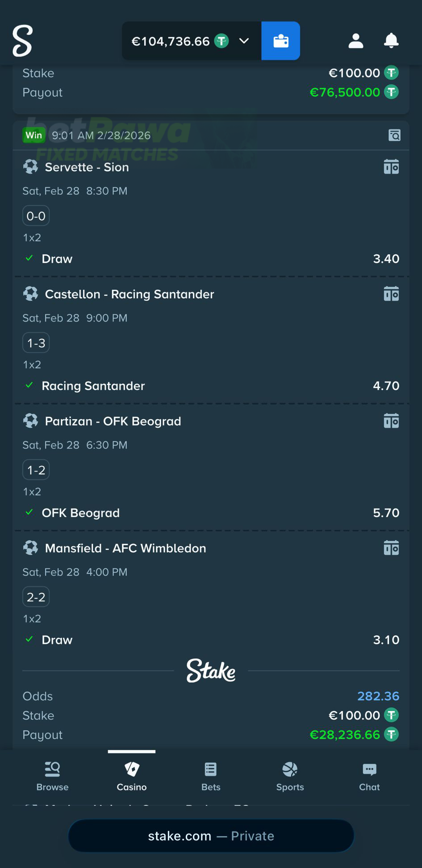Screen dimensions: 422x868
Task: Open scoreboard icon for Servette - Sion
Action: 391,167
